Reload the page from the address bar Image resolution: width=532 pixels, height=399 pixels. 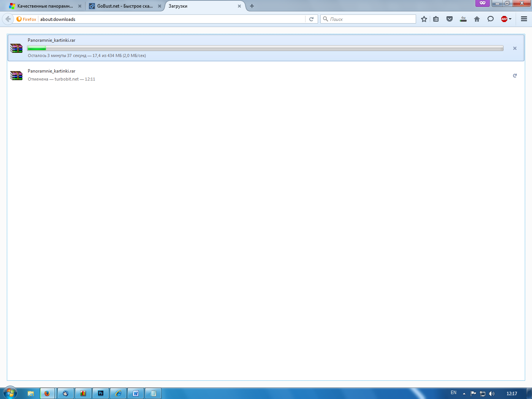(x=311, y=19)
